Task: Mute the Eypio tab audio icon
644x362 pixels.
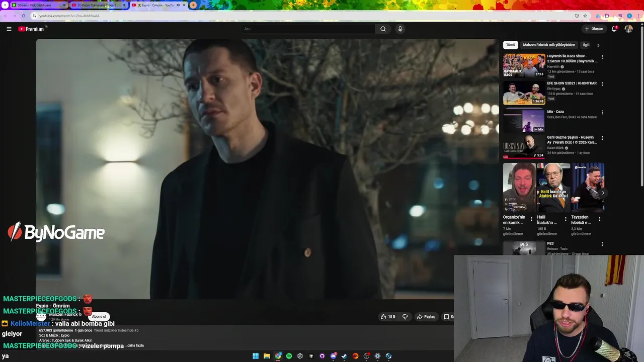Action: coord(178,5)
